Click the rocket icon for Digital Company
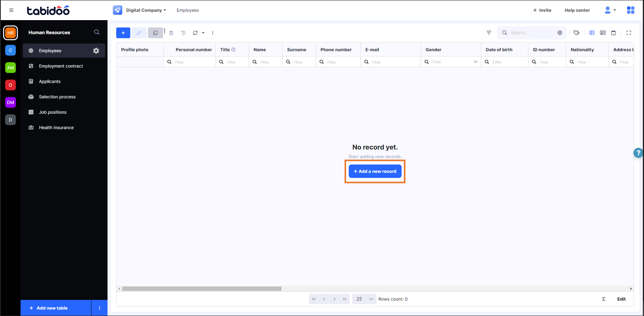The image size is (644, 316). 117,10
